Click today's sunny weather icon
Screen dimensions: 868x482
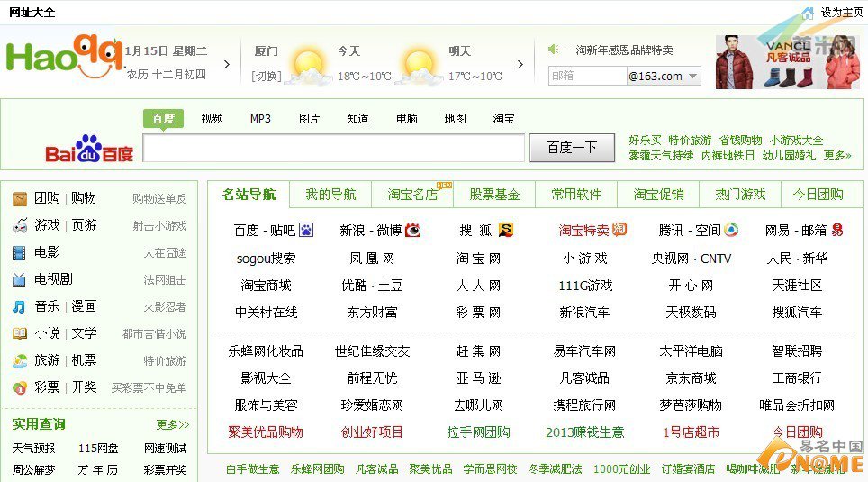click(310, 67)
